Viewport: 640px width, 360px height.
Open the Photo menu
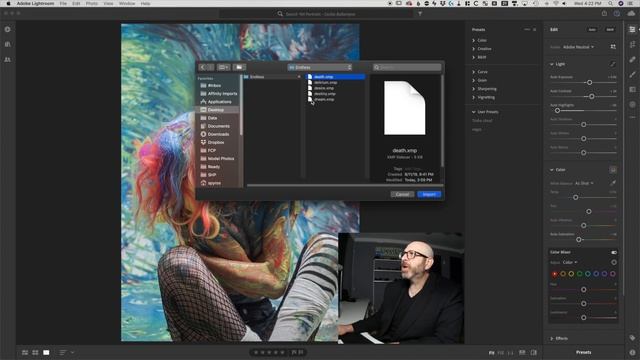(91, 3)
